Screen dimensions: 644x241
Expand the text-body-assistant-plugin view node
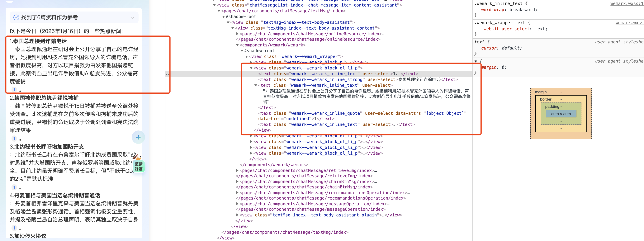click(x=237, y=215)
